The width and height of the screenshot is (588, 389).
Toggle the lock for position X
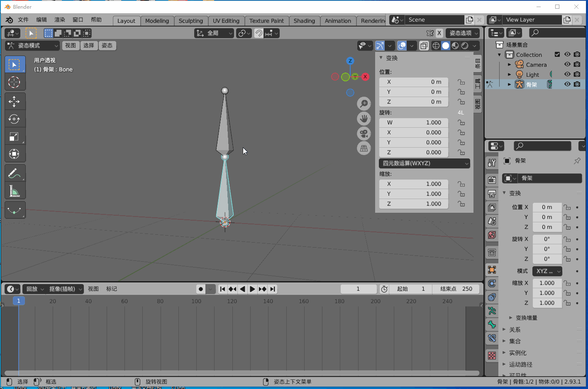pos(461,82)
